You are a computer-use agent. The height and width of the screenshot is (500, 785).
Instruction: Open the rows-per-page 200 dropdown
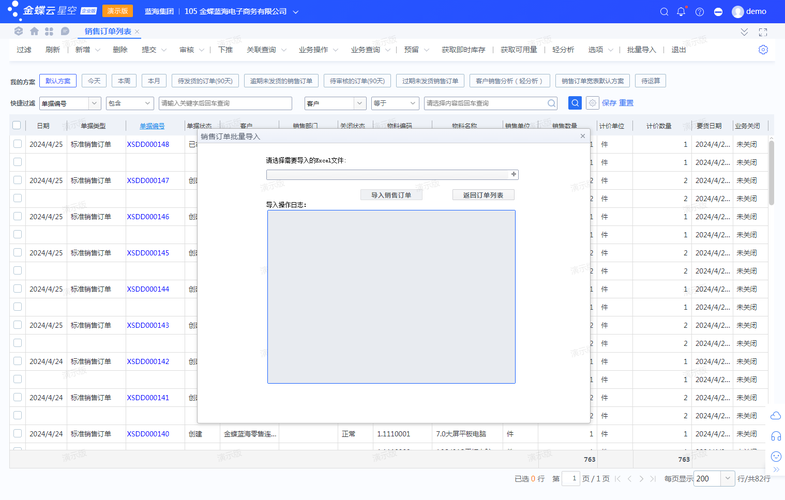click(727, 478)
